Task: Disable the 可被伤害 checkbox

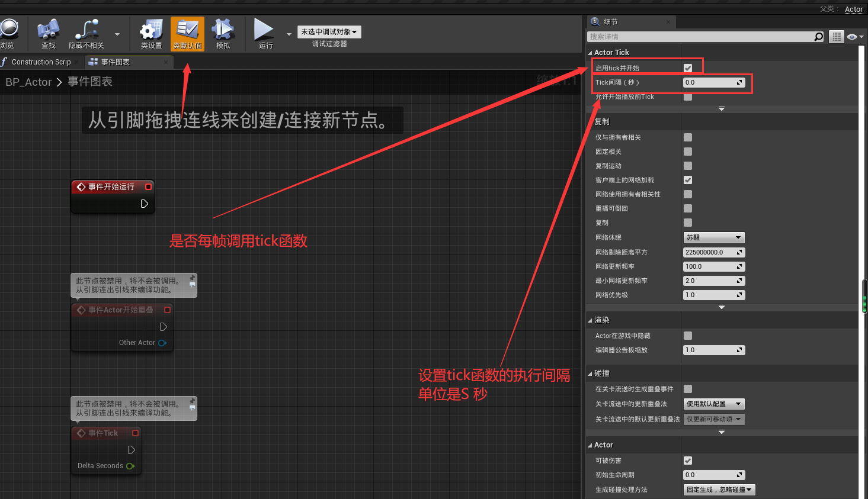Action: (x=688, y=461)
